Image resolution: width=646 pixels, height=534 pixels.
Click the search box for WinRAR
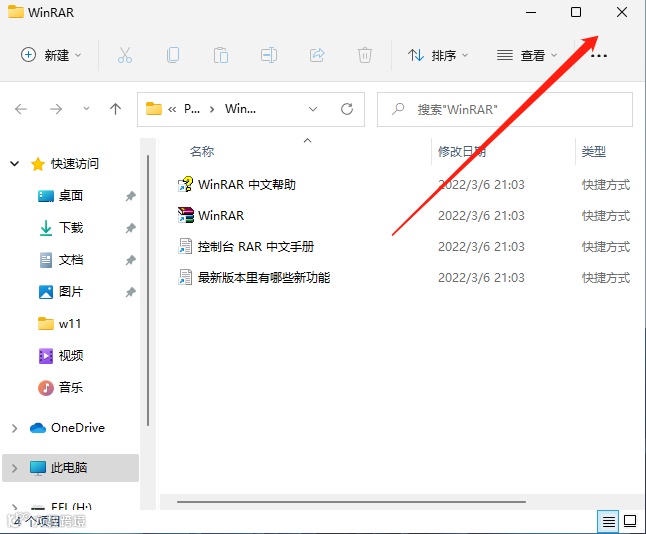[505, 109]
